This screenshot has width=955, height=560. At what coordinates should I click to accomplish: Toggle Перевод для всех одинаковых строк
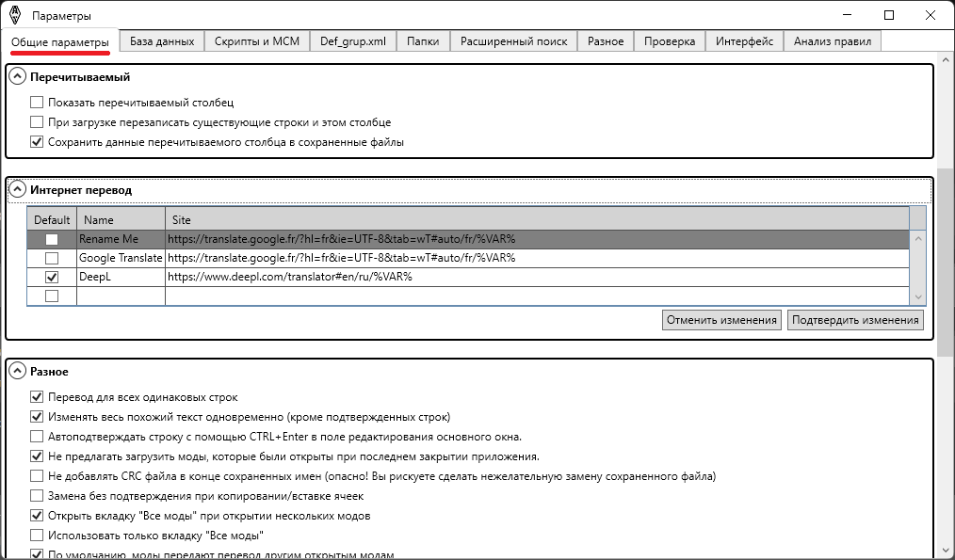point(37,397)
